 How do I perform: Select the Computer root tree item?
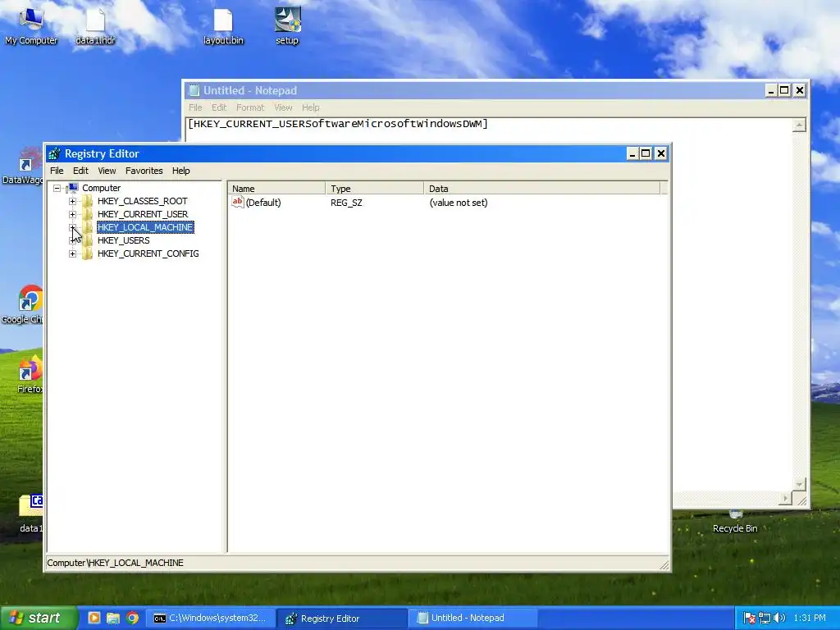coord(101,188)
